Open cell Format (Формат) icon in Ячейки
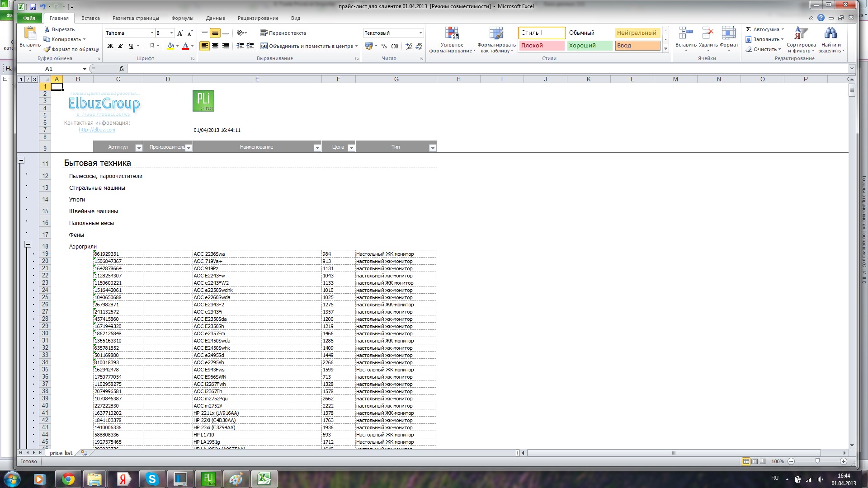 pos(729,33)
